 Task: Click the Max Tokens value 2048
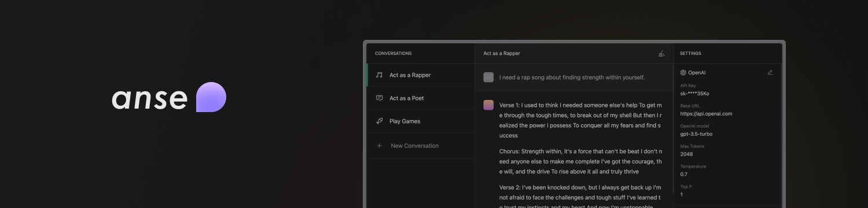tap(686, 154)
